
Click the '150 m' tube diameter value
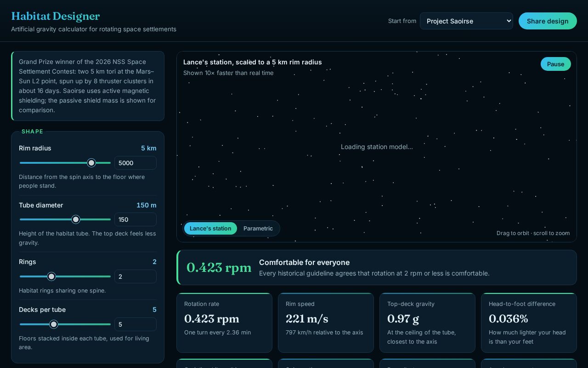[x=147, y=205]
